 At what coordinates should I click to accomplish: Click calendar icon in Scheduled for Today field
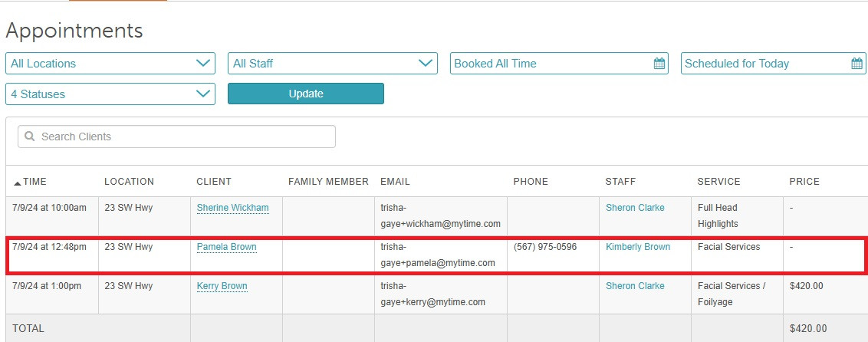click(857, 63)
